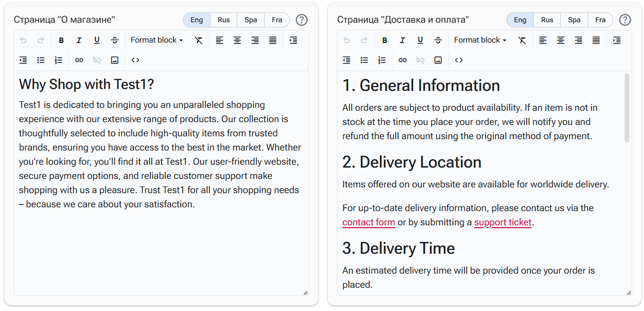The height and width of the screenshot is (311, 644).
Task: Add bulleted list in "О магазине" editor
Action: [x=41, y=60]
